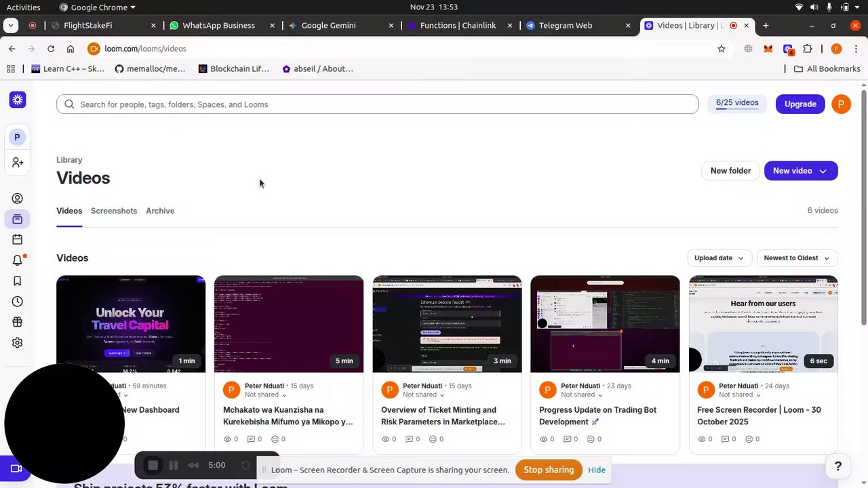Click the Upgrade button
Screen dimensions: 868x488
click(800, 104)
